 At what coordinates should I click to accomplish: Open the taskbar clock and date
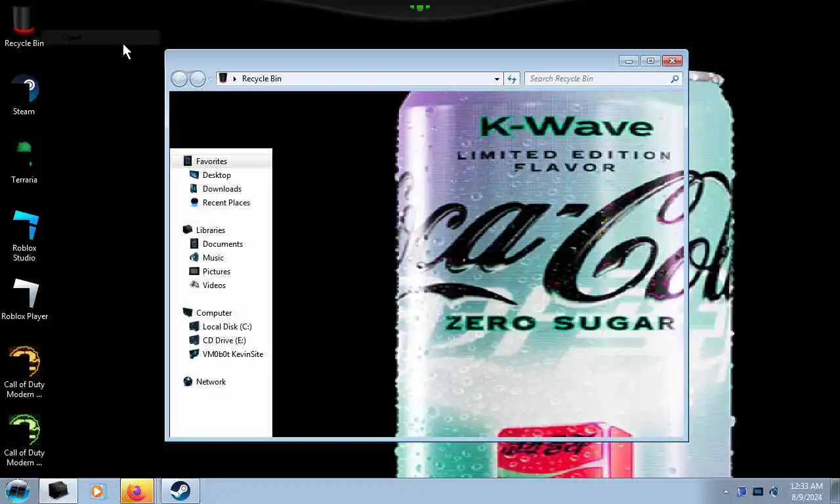806,492
